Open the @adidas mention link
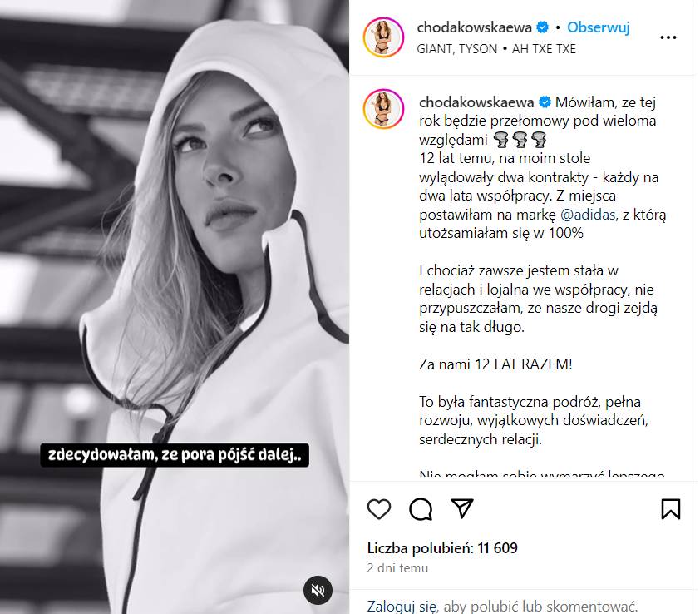 tap(588, 215)
